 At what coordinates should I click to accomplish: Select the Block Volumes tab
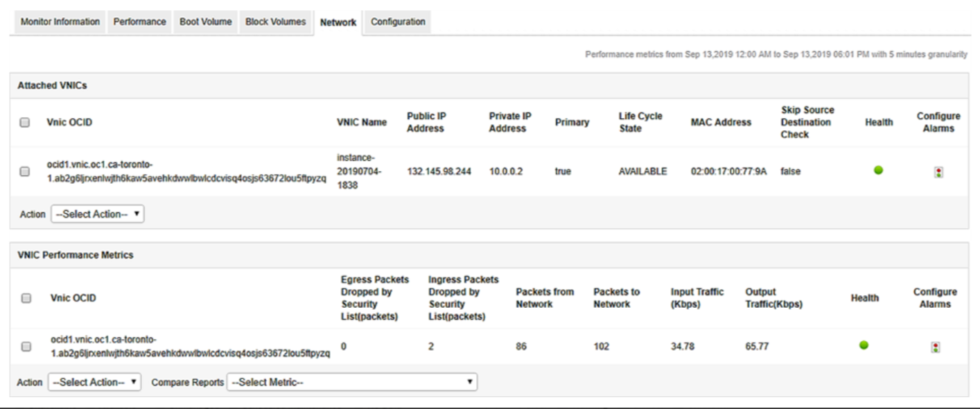click(275, 21)
